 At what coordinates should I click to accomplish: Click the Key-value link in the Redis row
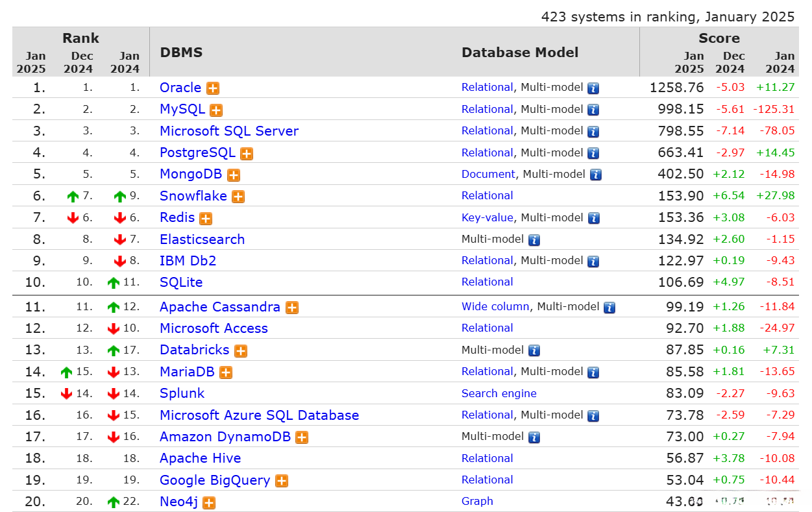click(487, 217)
